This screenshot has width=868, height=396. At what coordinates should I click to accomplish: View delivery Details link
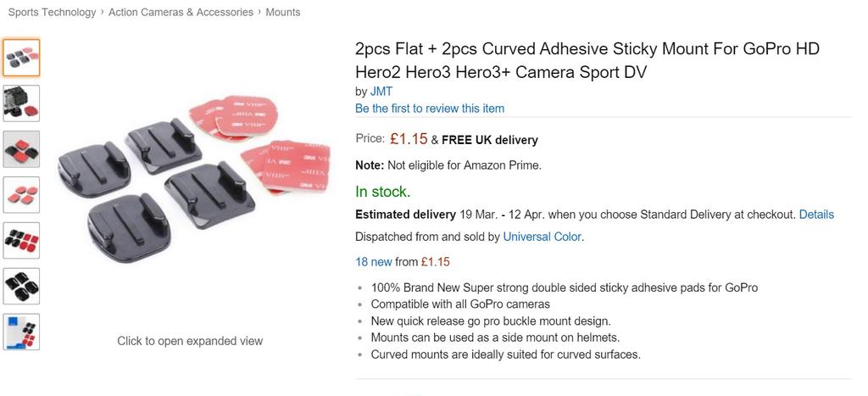point(816,215)
